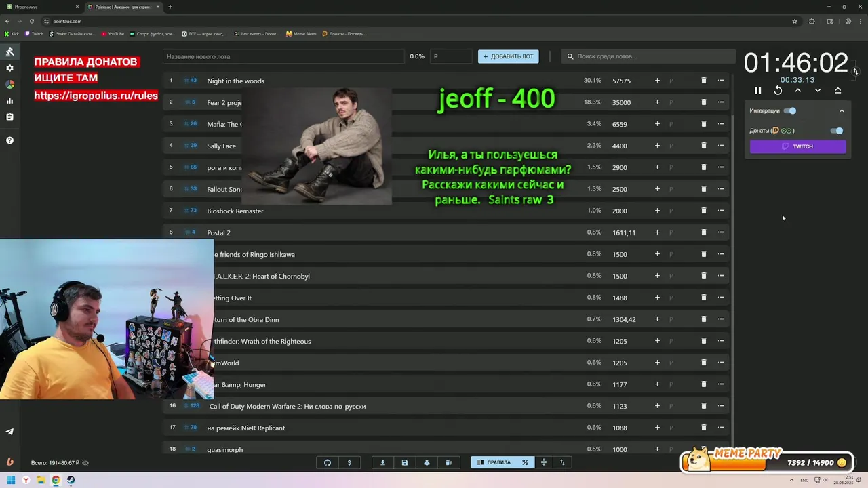
Task: Open more options for NieR Replicant lot
Action: pos(721,428)
